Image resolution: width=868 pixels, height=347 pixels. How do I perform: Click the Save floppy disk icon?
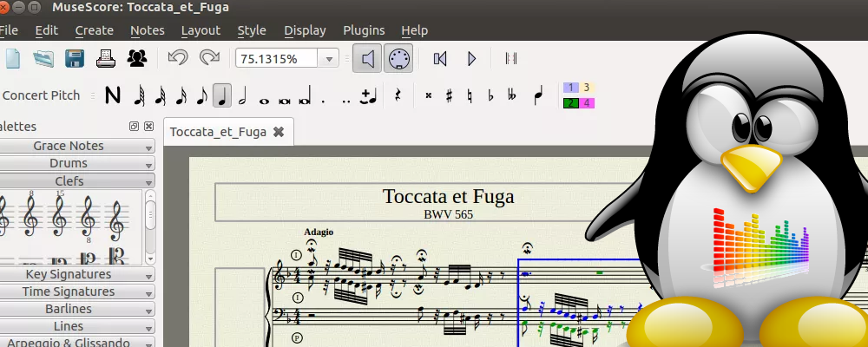(x=75, y=58)
